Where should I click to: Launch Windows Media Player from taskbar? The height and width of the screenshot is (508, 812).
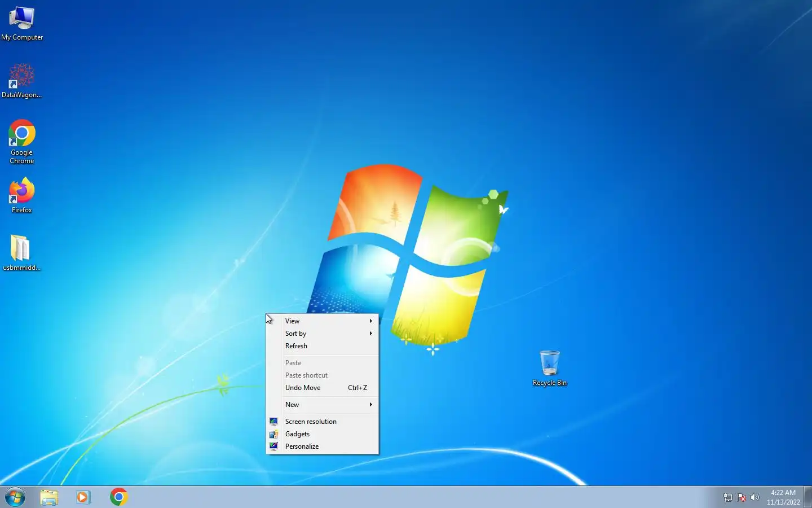[83, 497]
